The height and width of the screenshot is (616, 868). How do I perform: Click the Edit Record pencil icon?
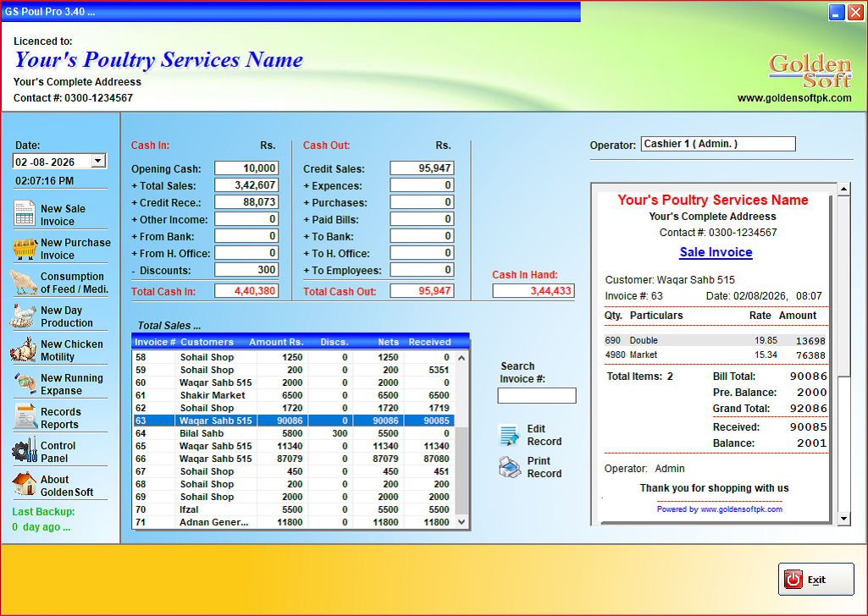pos(509,435)
